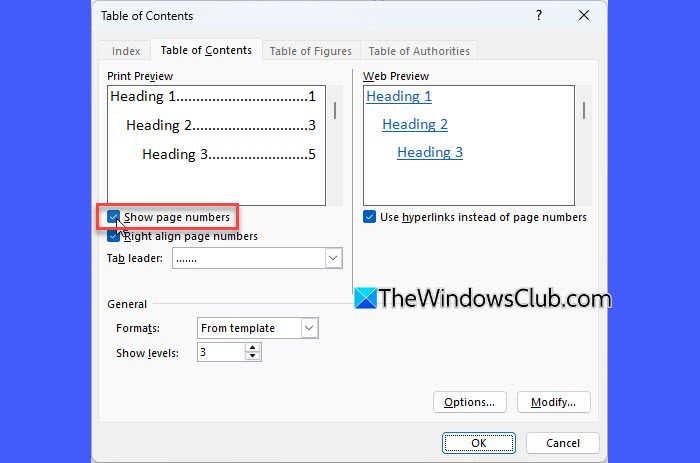Image resolution: width=700 pixels, height=463 pixels.
Task: Click Heading 1 link in Web Preview
Action: point(399,97)
